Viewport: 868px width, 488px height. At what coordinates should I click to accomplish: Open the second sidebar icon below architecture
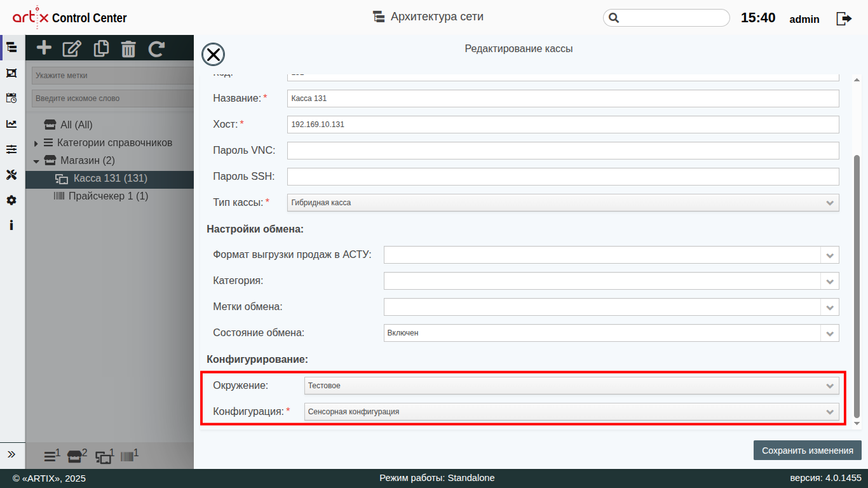click(x=11, y=73)
